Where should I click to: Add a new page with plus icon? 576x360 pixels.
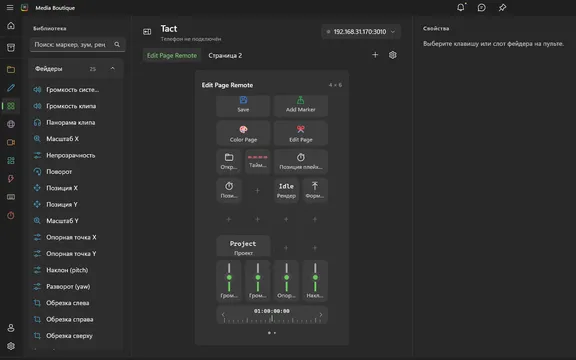click(375, 55)
